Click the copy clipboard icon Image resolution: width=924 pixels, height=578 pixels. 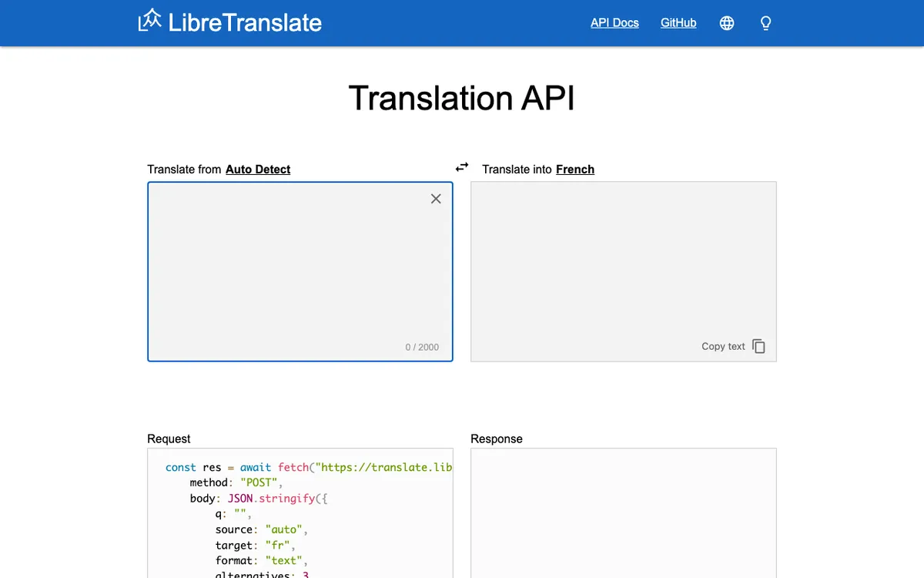[x=758, y=346]
